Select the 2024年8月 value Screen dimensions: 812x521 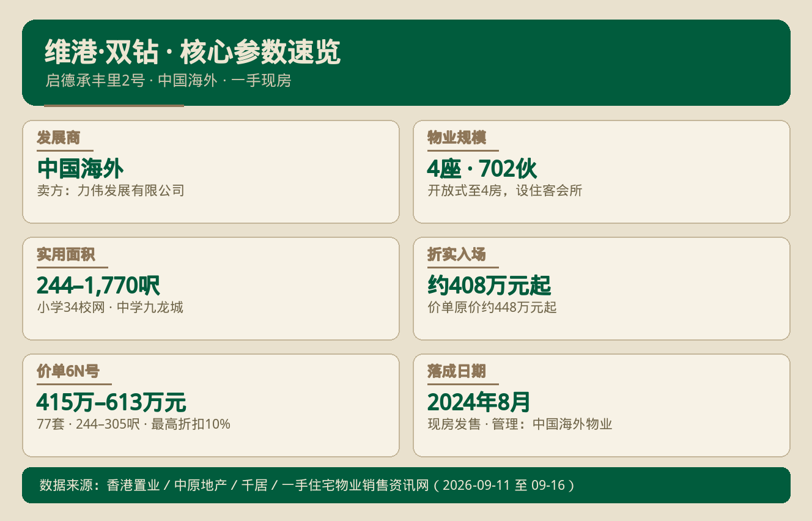click(479, 402)
